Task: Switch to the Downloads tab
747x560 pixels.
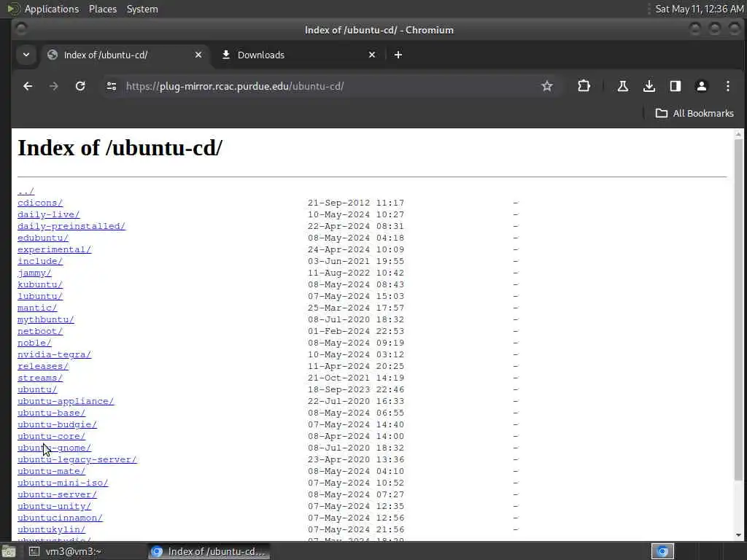Action: click(x=299, y=55)
